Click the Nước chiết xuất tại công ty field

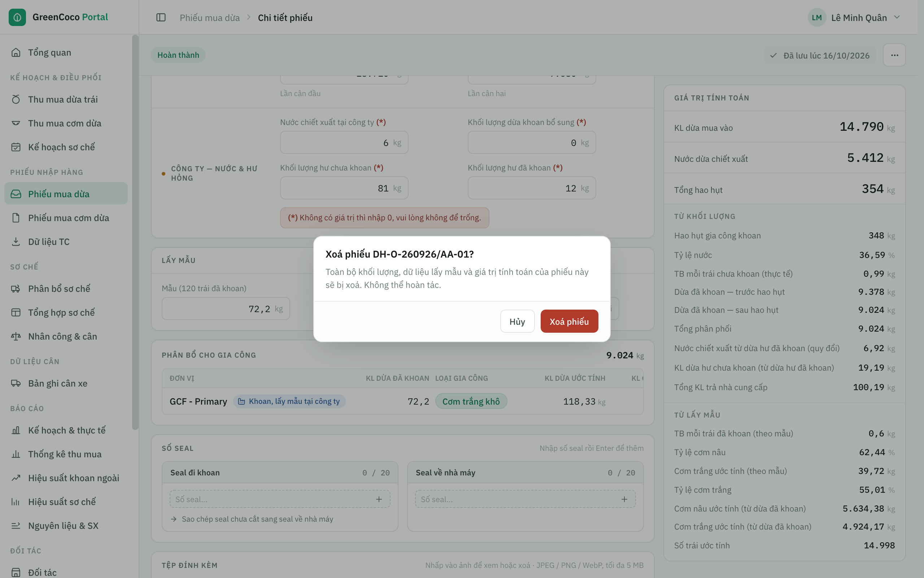coord(344,142)
